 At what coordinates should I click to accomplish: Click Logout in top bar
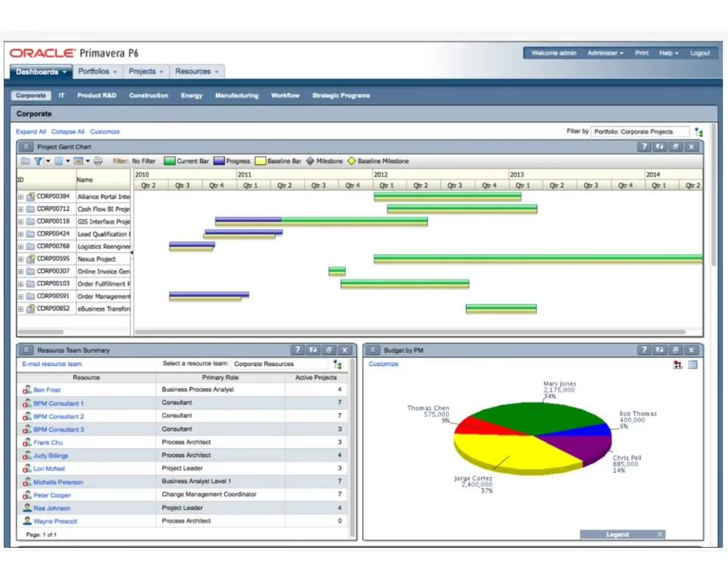[x=700, y=53]
